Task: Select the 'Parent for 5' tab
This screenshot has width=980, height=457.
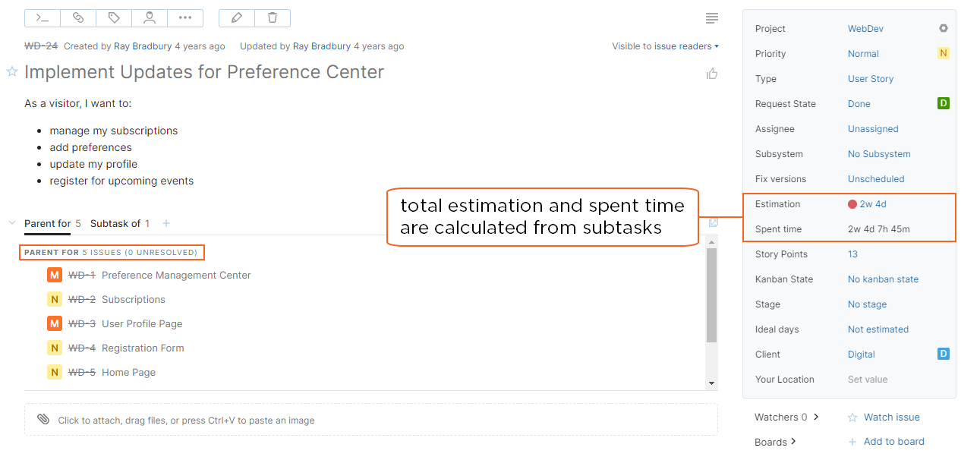Action: point(47,223)
